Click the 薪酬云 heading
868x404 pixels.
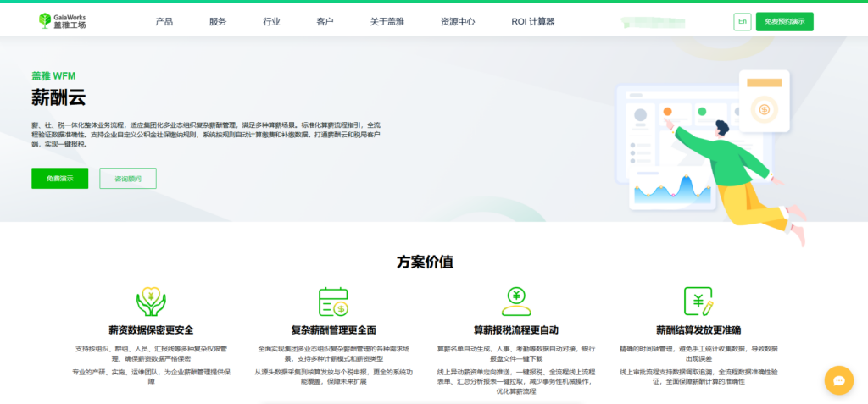(x=58, y=97)
